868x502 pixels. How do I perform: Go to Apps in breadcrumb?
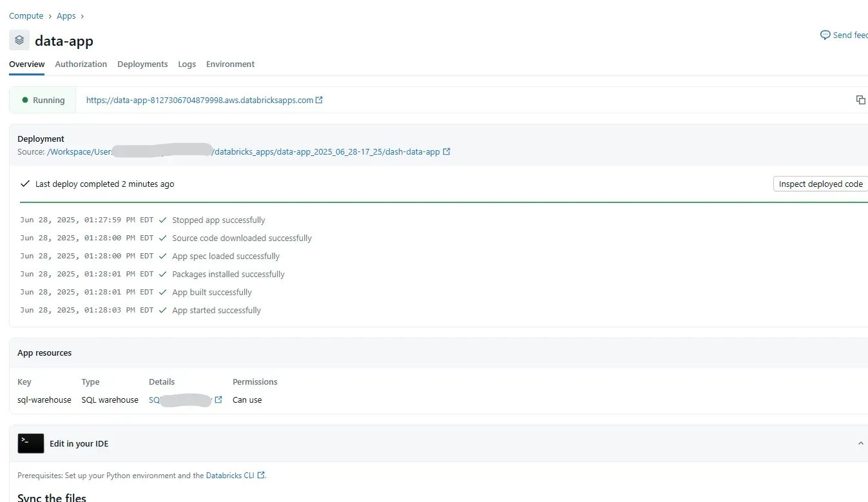66,16
